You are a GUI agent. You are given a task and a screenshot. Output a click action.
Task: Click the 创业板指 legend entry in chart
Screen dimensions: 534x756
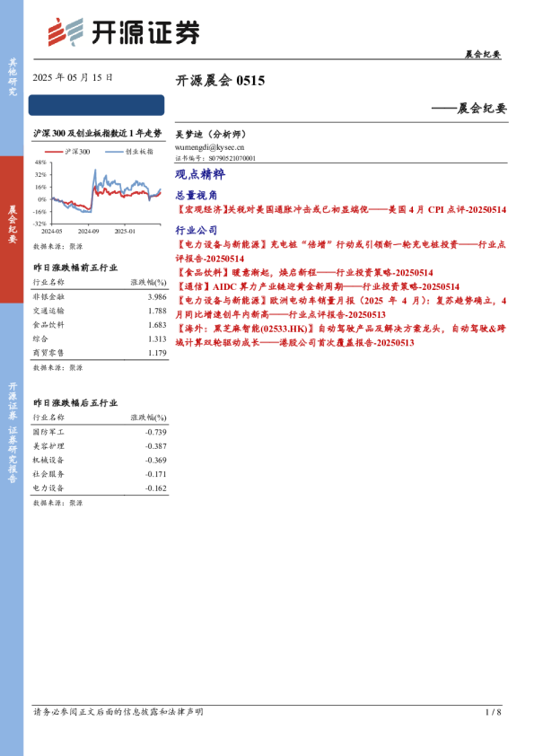(129, 152)
